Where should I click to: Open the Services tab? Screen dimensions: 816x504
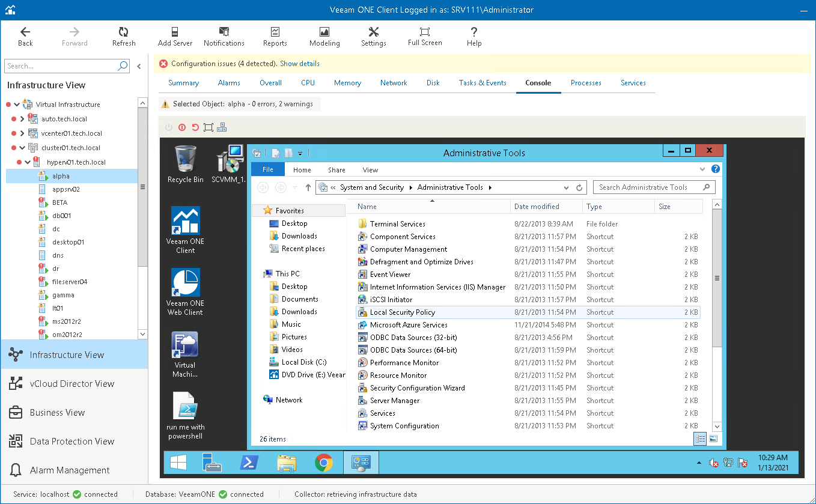coord(633,83)
